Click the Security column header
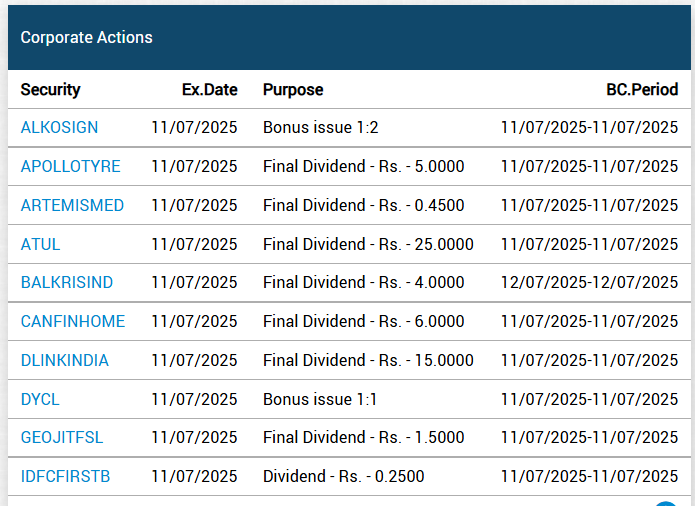The image size is (695, 506). pos(51,90)
